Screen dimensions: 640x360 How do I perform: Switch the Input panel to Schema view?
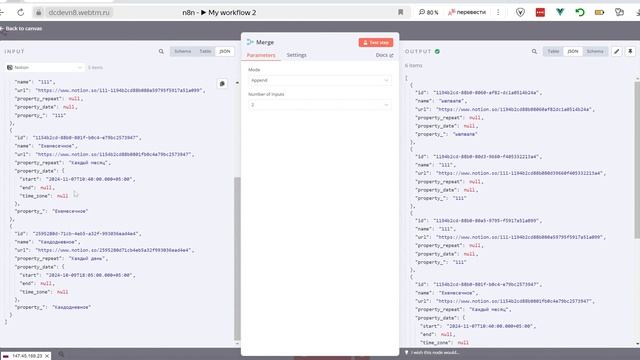[x=182, y=51]
